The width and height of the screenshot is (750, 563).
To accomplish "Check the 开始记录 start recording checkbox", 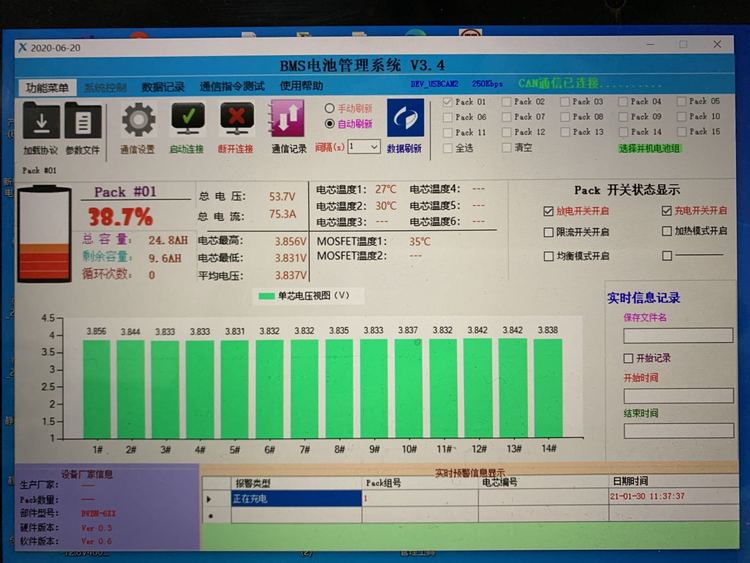I will point(629,358).
